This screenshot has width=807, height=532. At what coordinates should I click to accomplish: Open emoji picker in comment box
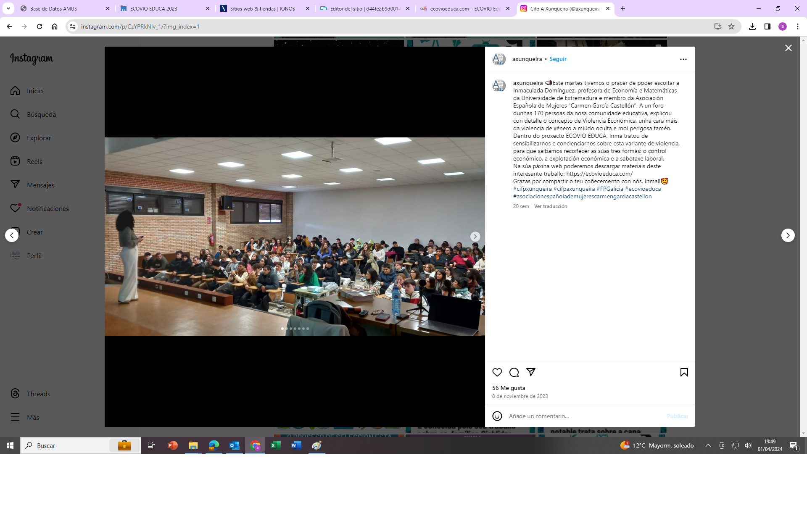[x=497, y=416]
